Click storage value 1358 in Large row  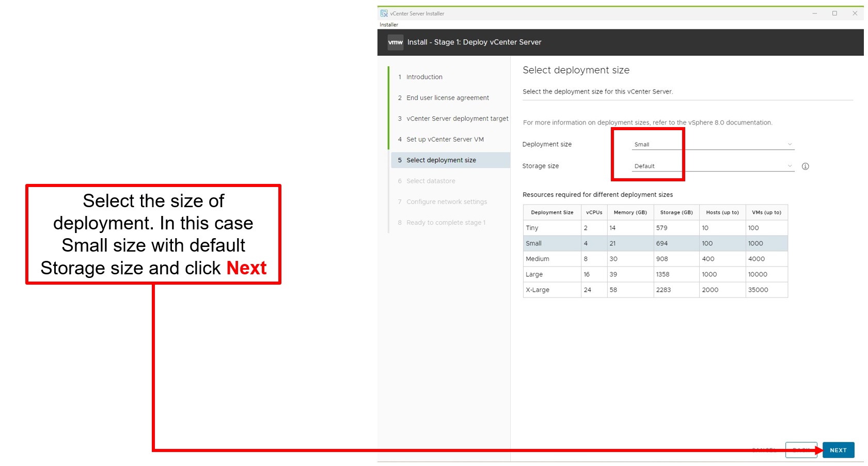click(676, 274)
